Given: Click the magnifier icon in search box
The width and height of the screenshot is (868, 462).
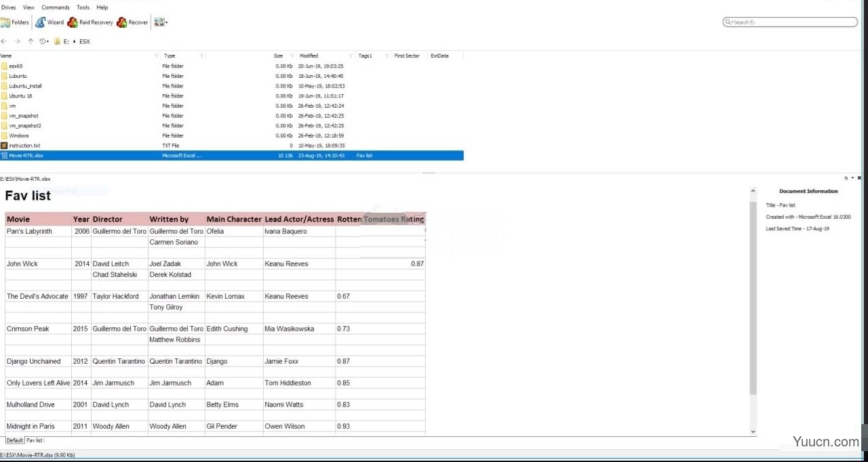Looking at the screenshot, I should pyautogui.click(x=728, y=22).
